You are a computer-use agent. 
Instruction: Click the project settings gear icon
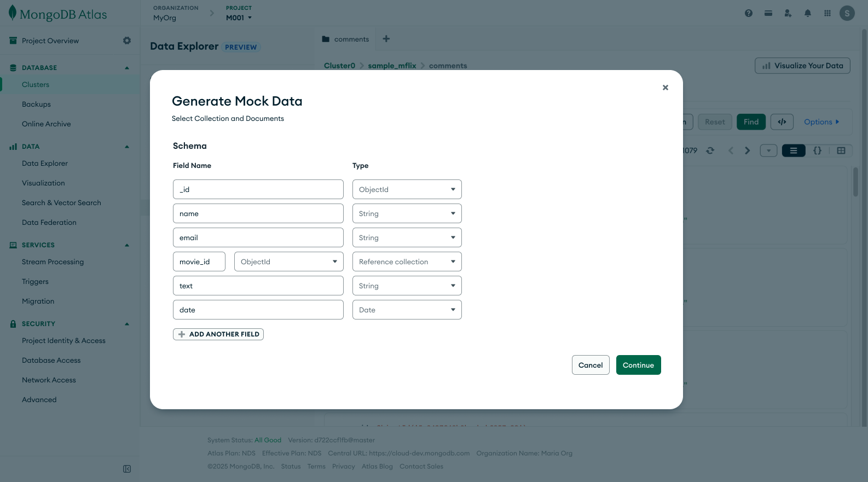click(127, 40)
